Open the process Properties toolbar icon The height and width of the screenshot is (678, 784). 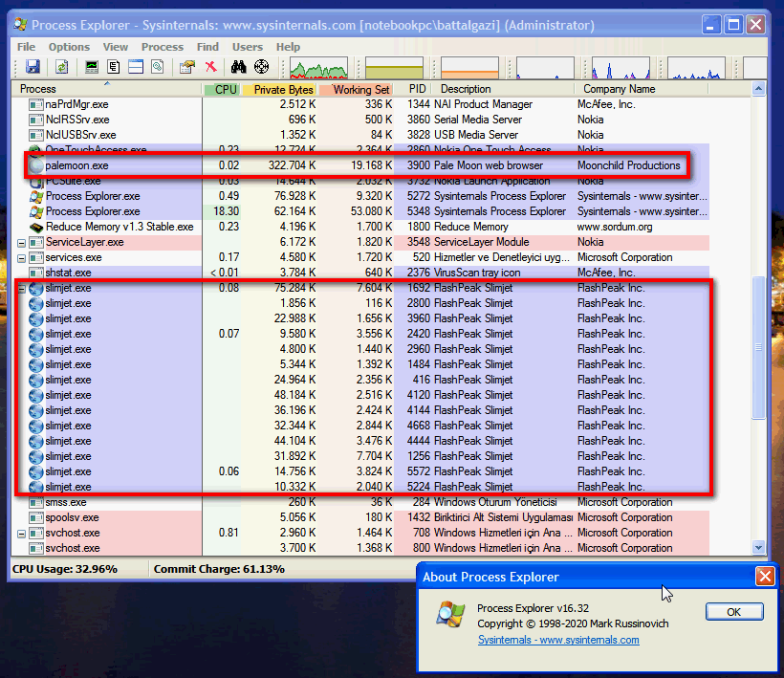[x=187, y=67]
